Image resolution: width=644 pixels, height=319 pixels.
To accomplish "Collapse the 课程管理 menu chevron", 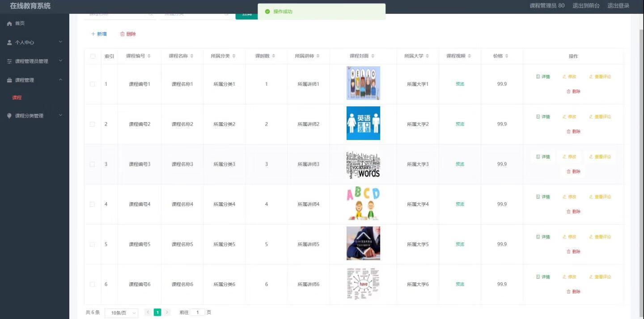I will (x=61, y=80).
